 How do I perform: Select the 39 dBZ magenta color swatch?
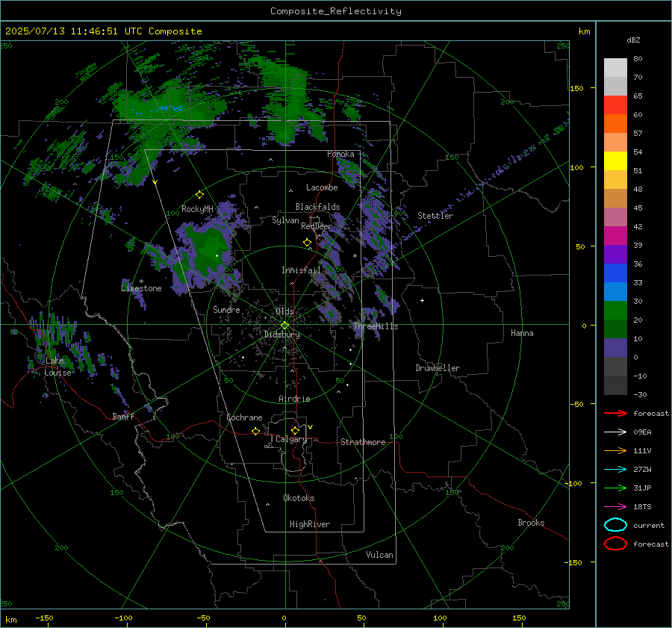point(615,235)
